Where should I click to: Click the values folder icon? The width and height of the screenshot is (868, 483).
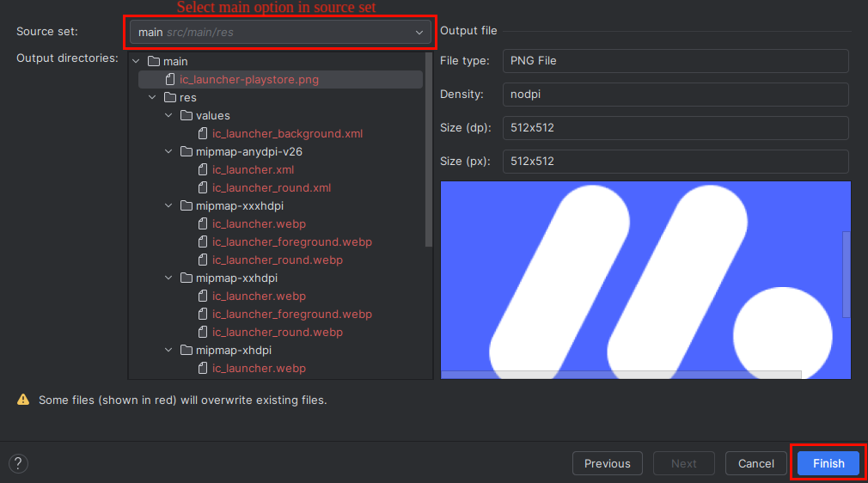tap(186, 116)
